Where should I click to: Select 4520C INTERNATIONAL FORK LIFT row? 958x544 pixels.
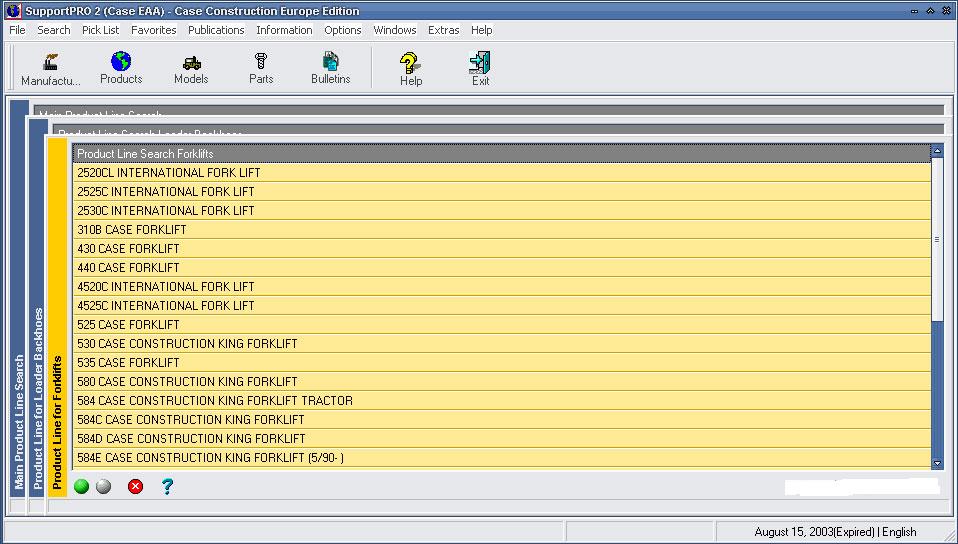point(502,286)
